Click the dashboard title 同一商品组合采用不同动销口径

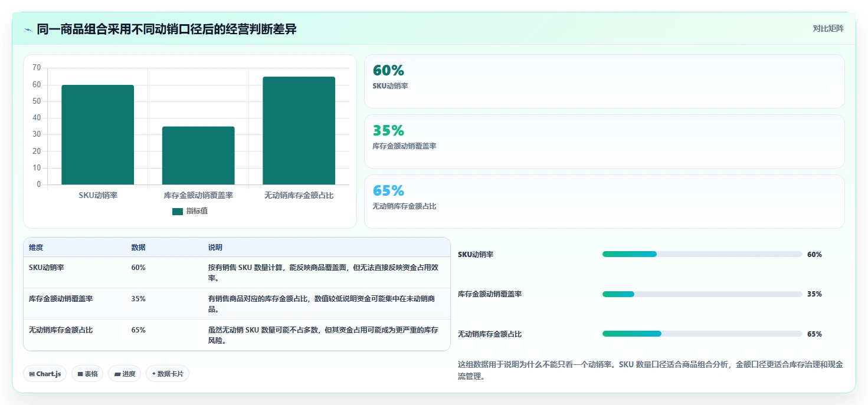(167, 29)
